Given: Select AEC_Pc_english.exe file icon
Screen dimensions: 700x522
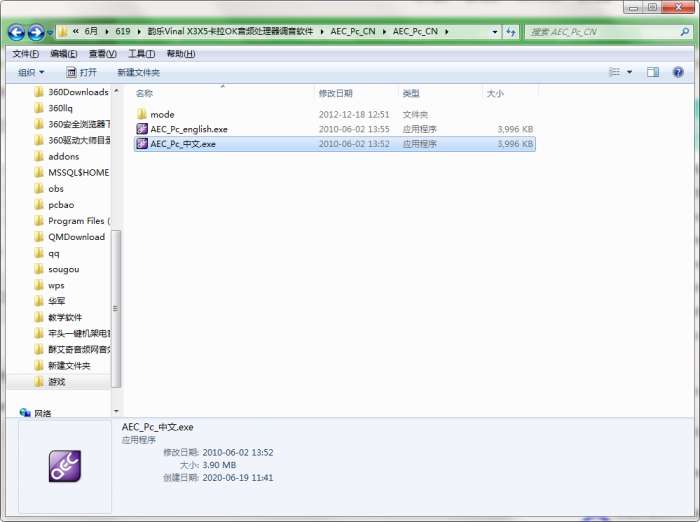Looking at the screenshot, I should tap(142, 129).
